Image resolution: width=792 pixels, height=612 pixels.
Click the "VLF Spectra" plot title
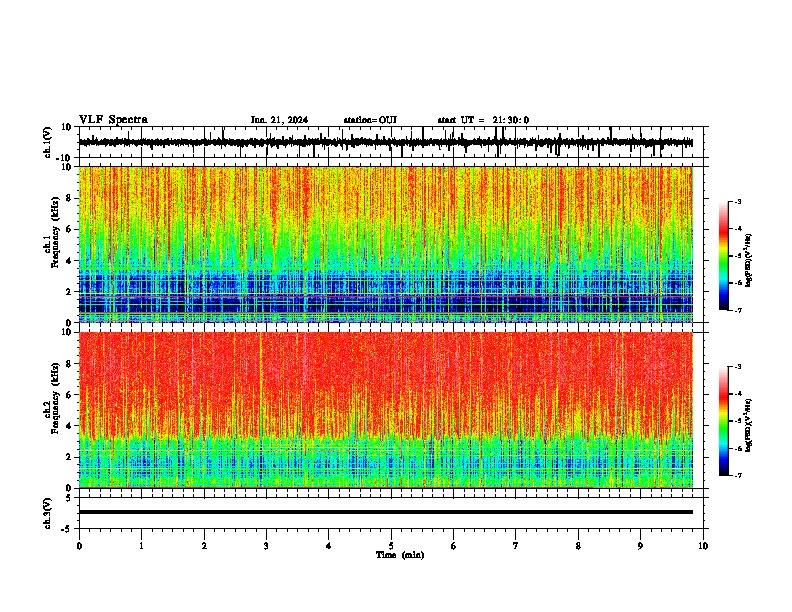(113, 120)
